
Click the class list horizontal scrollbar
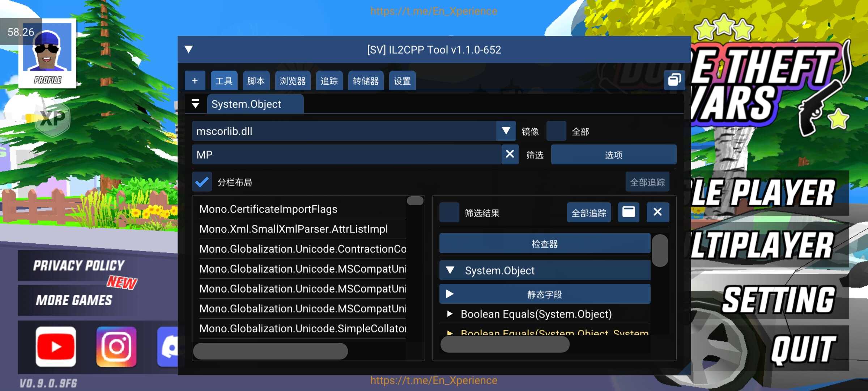click(271, 351)
